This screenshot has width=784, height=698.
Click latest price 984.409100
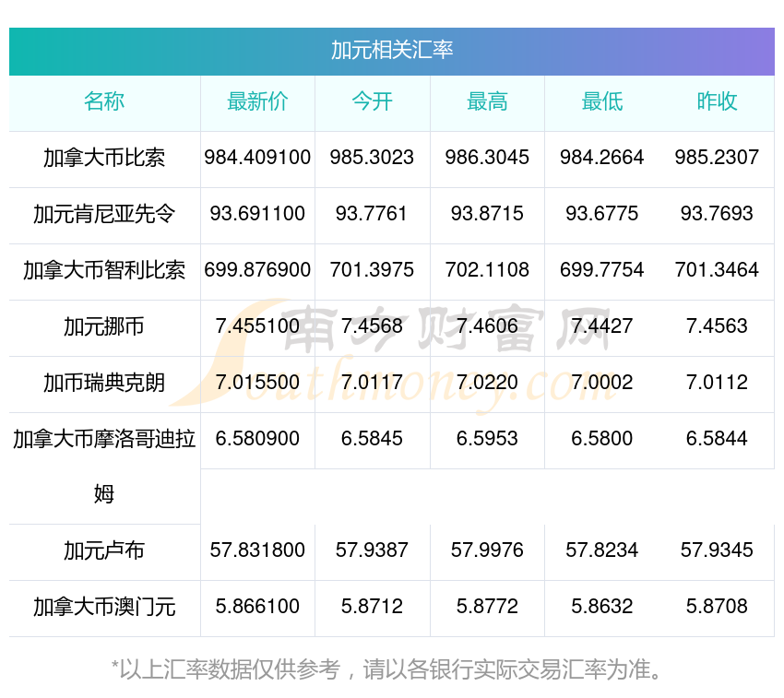257,158
